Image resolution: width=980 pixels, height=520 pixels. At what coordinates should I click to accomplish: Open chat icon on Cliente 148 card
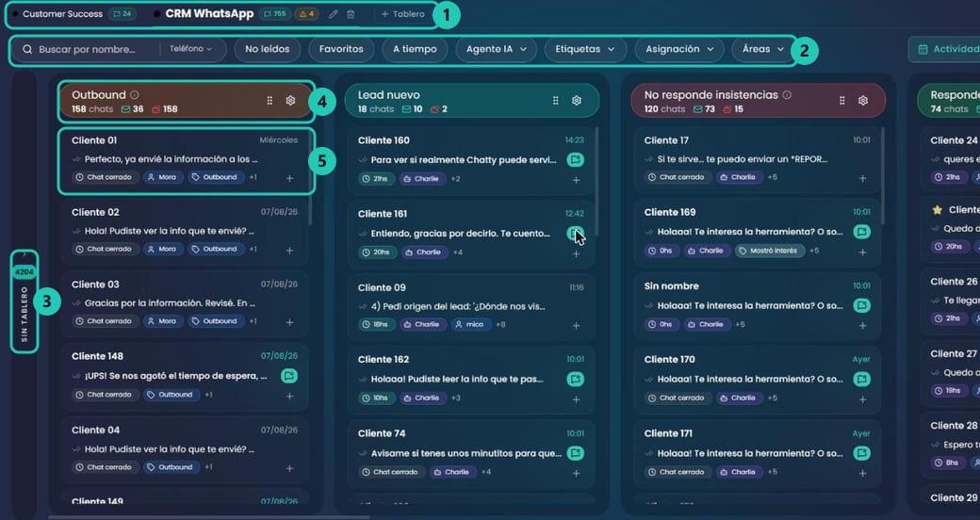click(288, 376)
